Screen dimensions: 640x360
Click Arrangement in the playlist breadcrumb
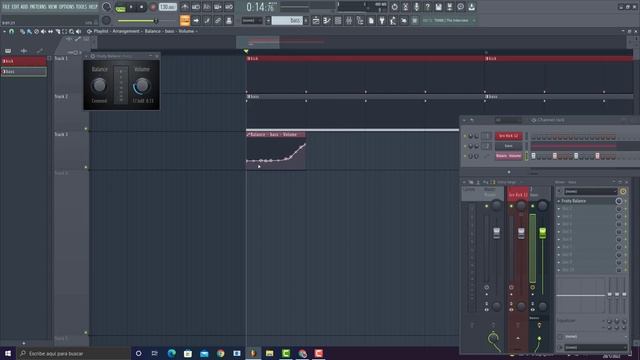126,31
